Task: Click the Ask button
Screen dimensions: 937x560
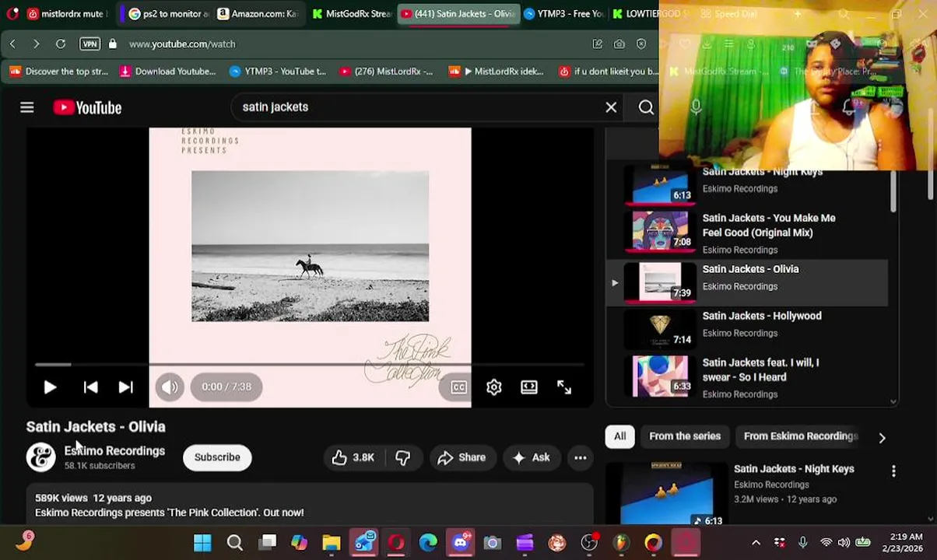Action: [x=531, y=457]
